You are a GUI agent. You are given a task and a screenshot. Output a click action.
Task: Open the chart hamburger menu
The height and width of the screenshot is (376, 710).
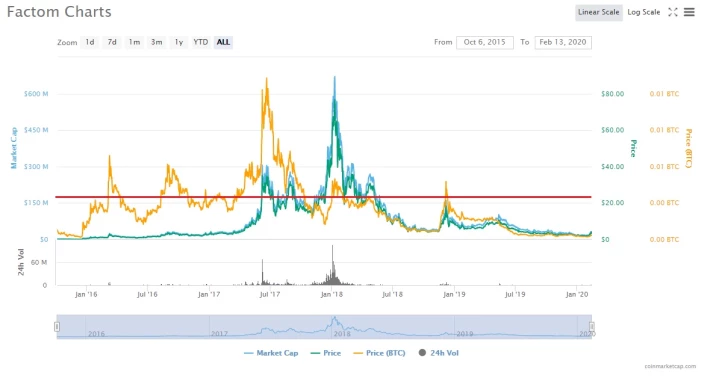[689, 12]
